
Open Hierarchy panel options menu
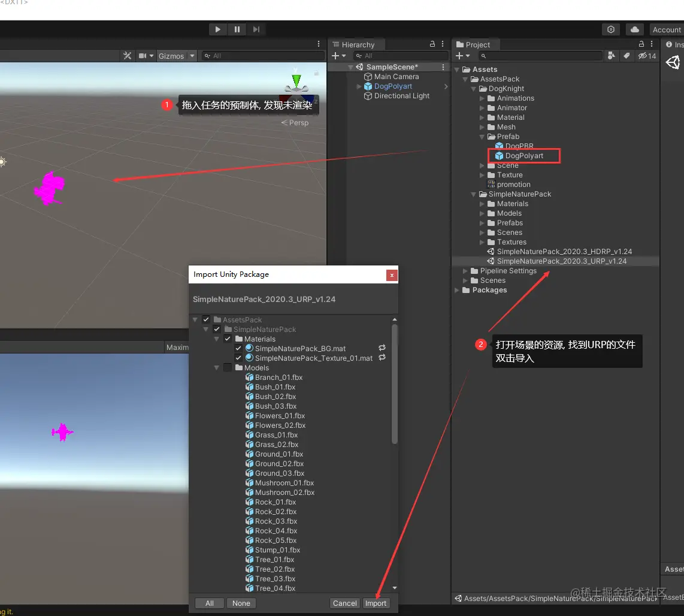(x=443, y=44)
